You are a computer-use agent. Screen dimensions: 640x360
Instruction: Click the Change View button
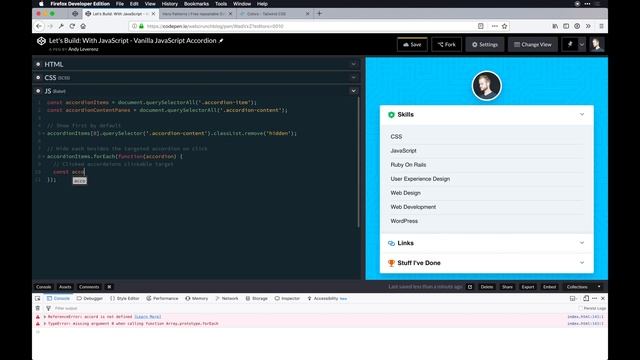pyautogui.click(x=533, y=44)
